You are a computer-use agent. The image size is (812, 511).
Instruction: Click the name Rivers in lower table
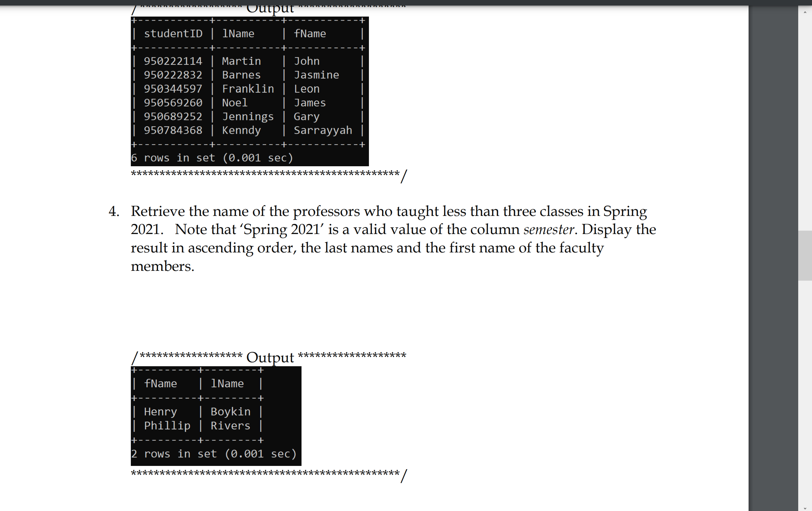[230, 426]
